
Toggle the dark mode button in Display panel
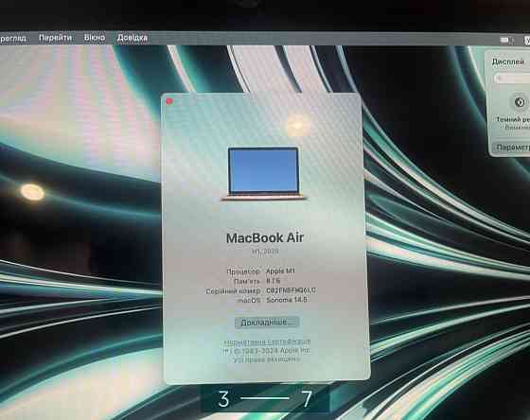tap(520, 102)
